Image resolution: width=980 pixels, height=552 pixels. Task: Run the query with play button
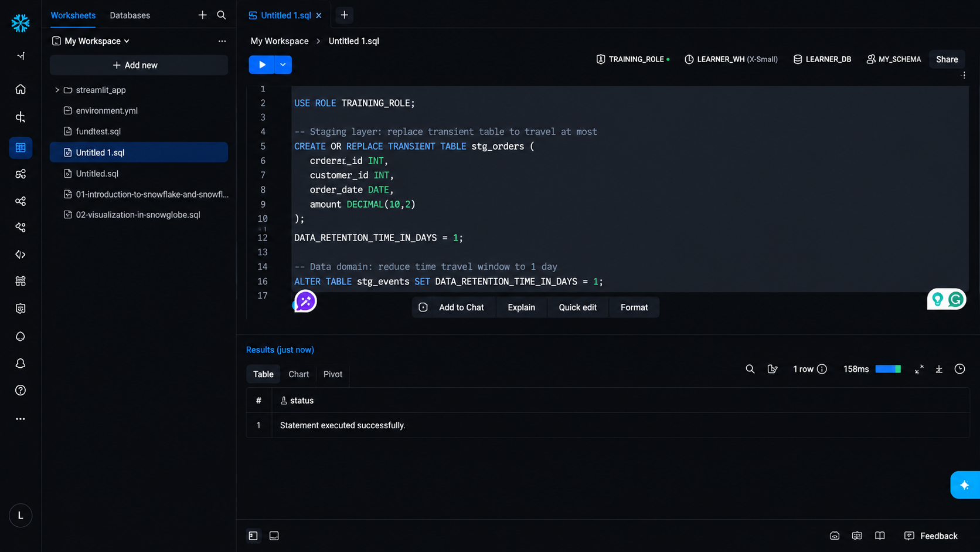[x=262, y=65]
